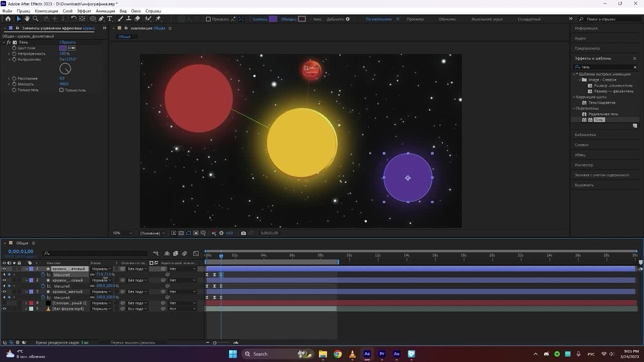This screenshot has height=362, width=644.
Task: Open the composition mini-flowchart icon
Action: [156, 253]
